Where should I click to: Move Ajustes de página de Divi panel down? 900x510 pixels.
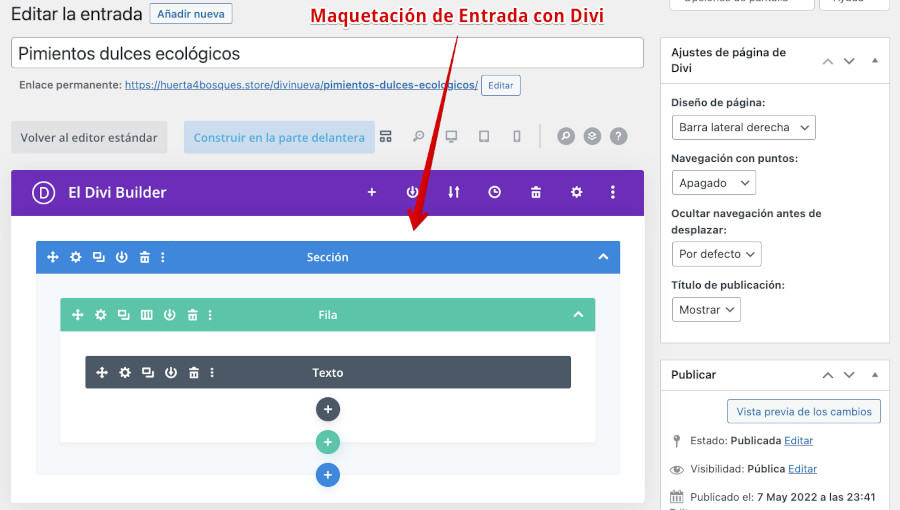click(849, 61)
